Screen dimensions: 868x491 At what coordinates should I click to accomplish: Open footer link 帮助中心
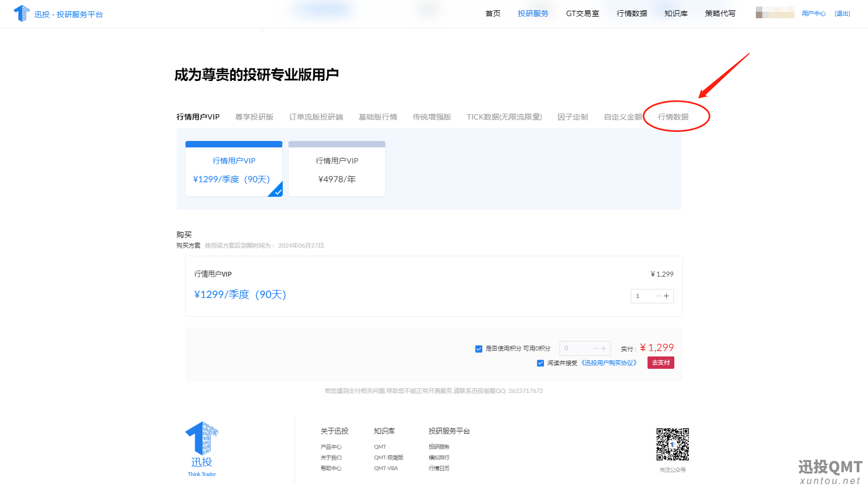pos(331,468)
